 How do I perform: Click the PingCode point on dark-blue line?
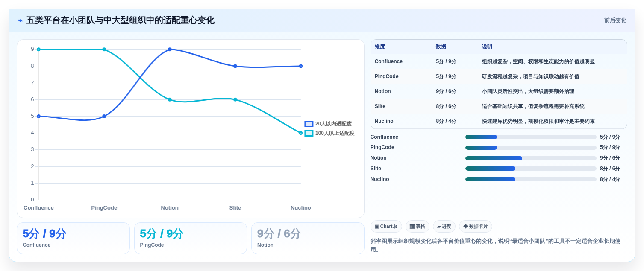point(104,116)
